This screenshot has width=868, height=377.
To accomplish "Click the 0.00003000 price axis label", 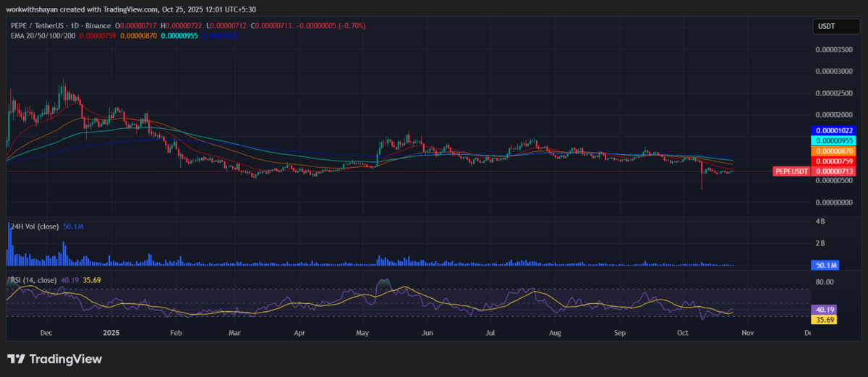I will pyautogui.click(x=835, y=71).
